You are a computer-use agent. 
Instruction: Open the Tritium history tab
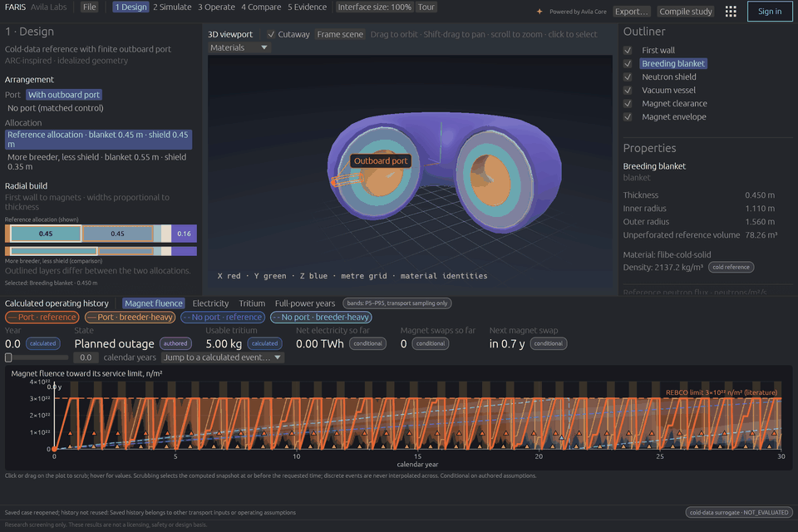coord(252,303)
